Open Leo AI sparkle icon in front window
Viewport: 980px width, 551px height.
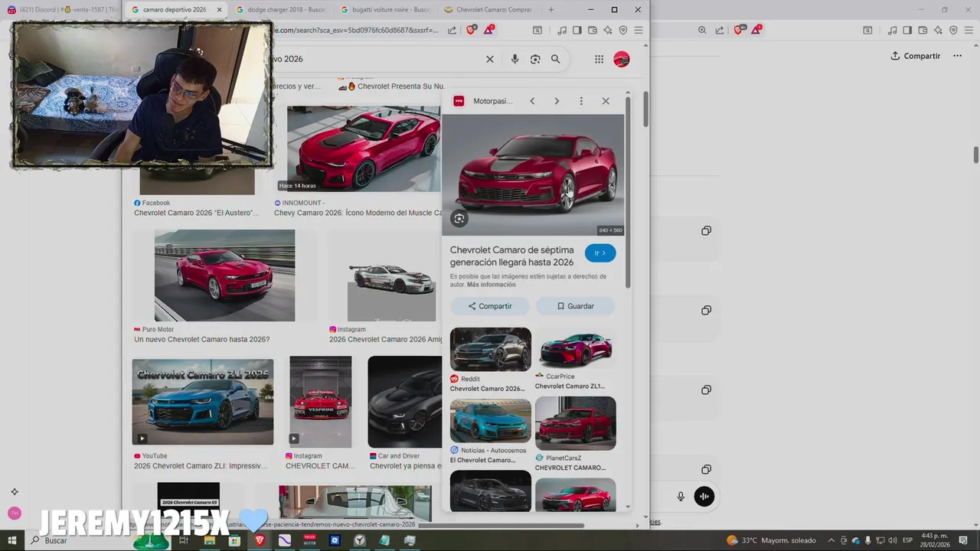click(608, 30)
